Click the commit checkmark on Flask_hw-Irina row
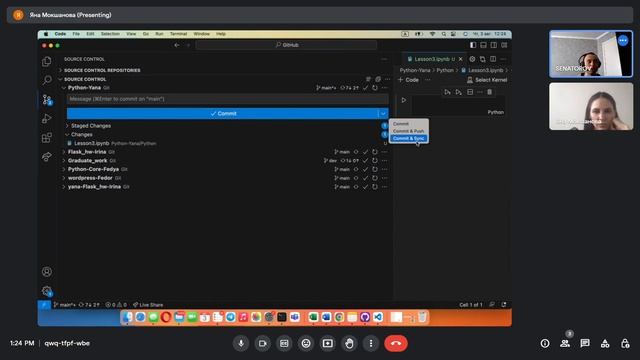Screen dimensions: 640x360 [x=365, y=152]
